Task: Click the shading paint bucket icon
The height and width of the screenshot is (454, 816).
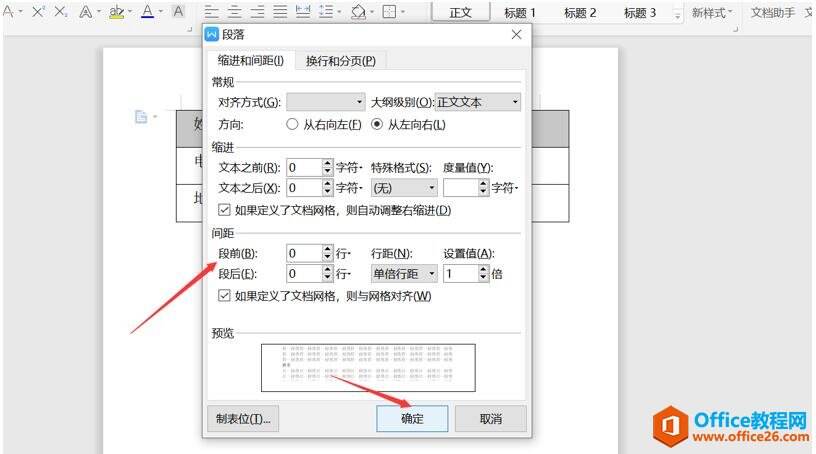Action: click(358, 11)
